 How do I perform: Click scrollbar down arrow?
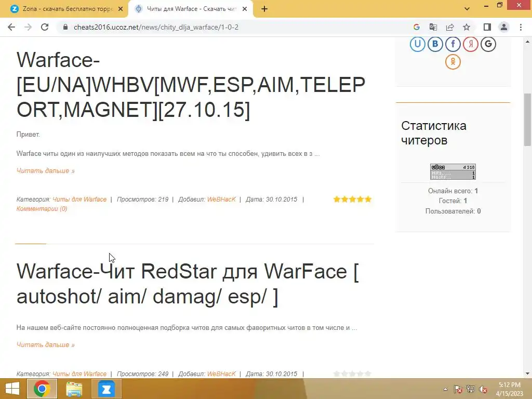528,374
